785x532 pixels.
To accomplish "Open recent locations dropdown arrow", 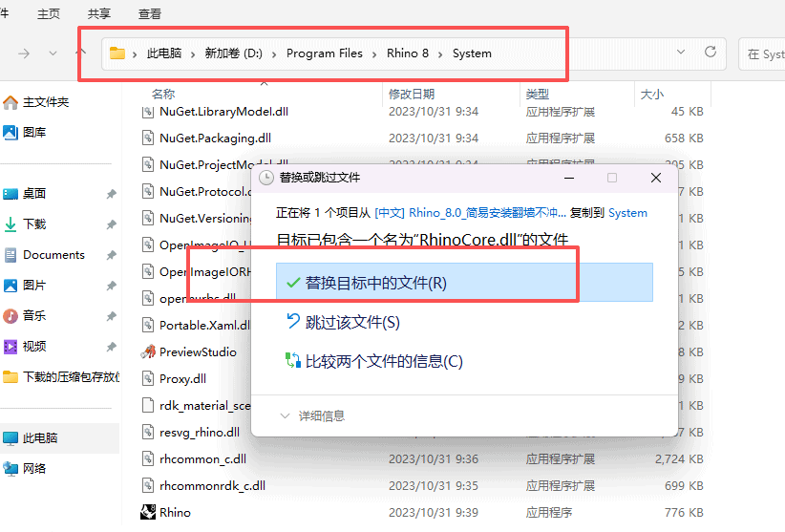I will (x=53, y=53).
